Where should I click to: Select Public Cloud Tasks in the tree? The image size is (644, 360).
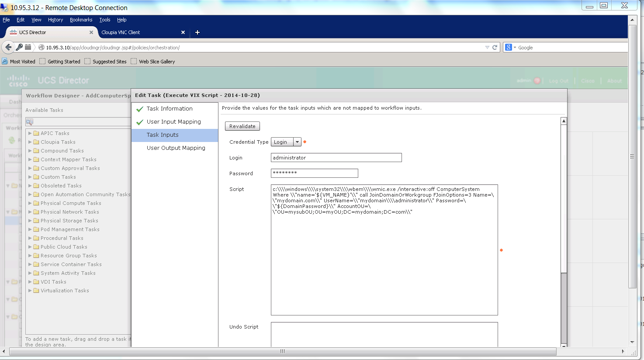64,247
